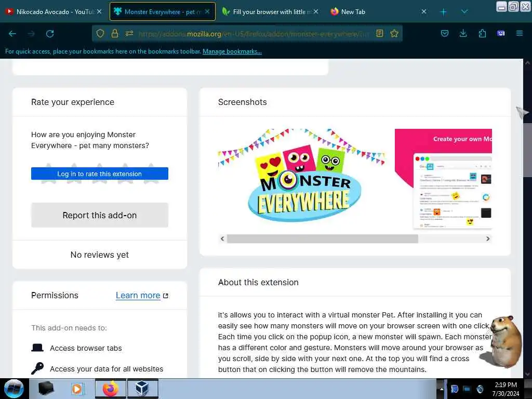Open the media player taskbar icon
This screenshot has height=399, width=532.
(x=77, y=389)
